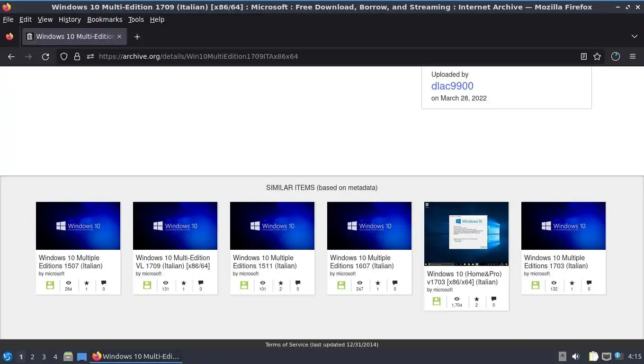This screenshot has height=364, width=644.
Task: Open Windows 10 Multiple Editions 1703 (Italian) title
Action: (x=556, y=262)
